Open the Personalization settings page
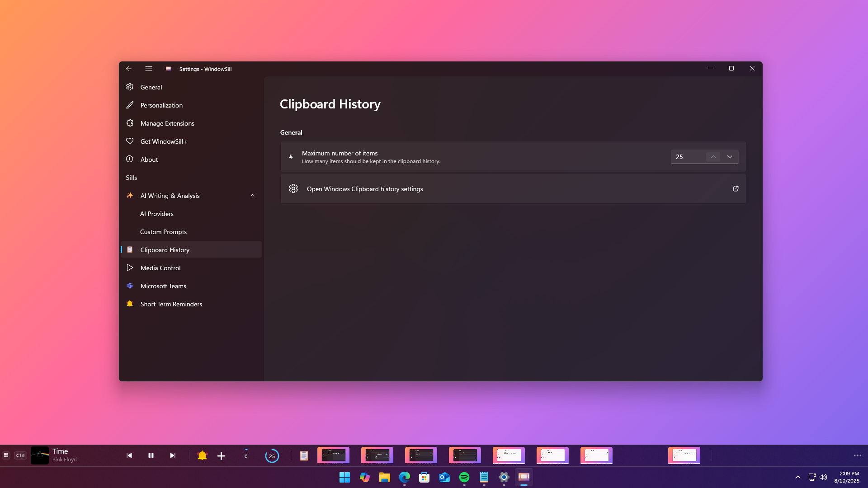The height and width of the screenshot is (488, 868). point(161,105)
